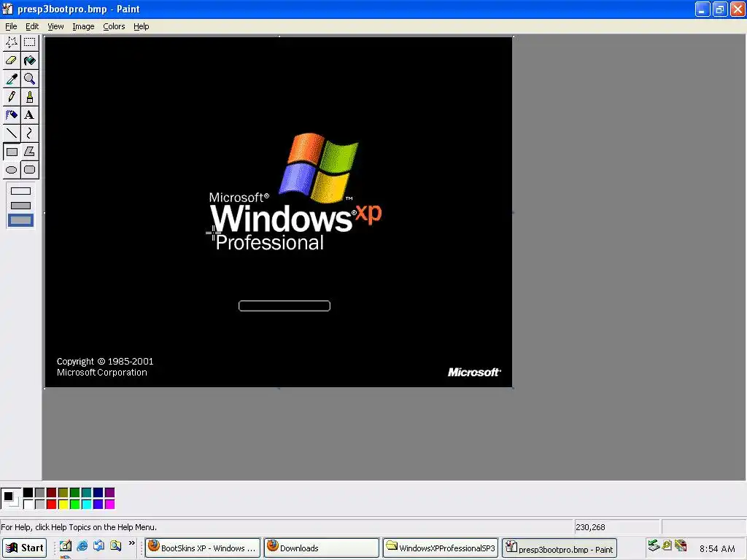Click presp3bootpro.bmp - Paint taskbar button
The height and width of the screenshot is (560, 747).
560,548
